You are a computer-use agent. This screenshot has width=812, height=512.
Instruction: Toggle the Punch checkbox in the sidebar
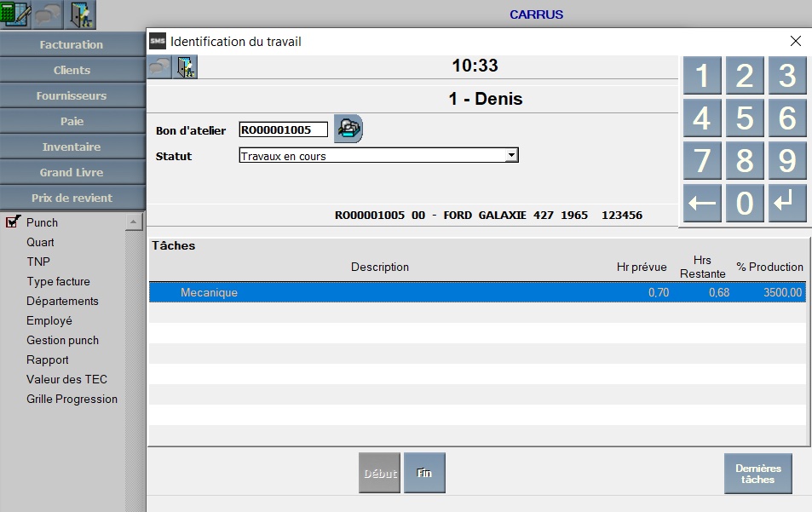(x=13, y=222)
